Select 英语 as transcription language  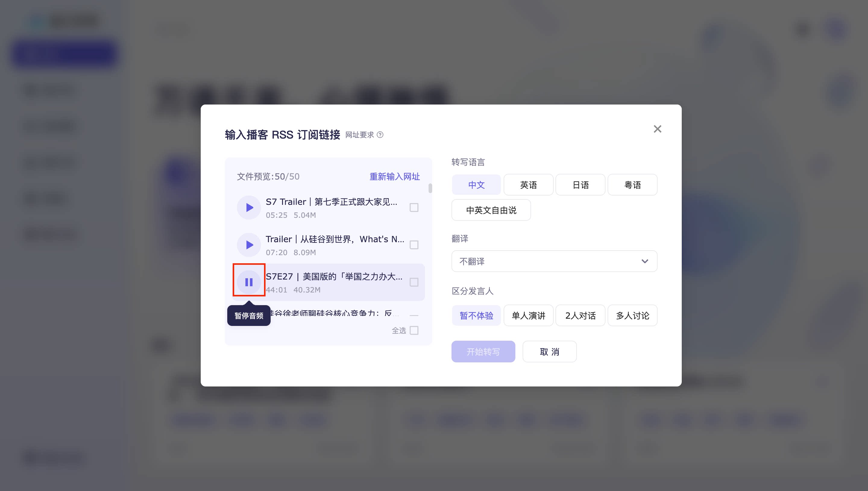[x=528, y=184]
